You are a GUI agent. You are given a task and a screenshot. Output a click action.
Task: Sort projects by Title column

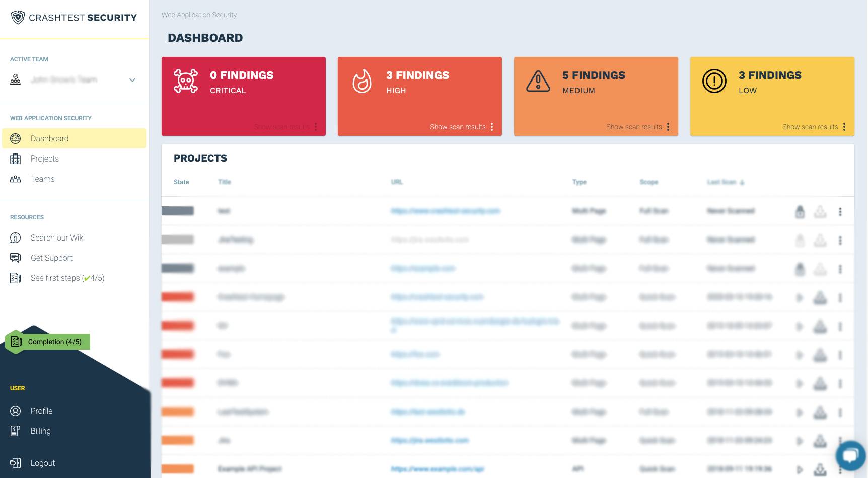click(225, 182)
